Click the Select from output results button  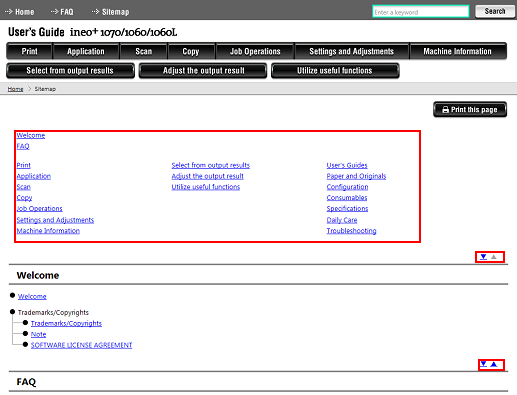[x=70, y=71]
